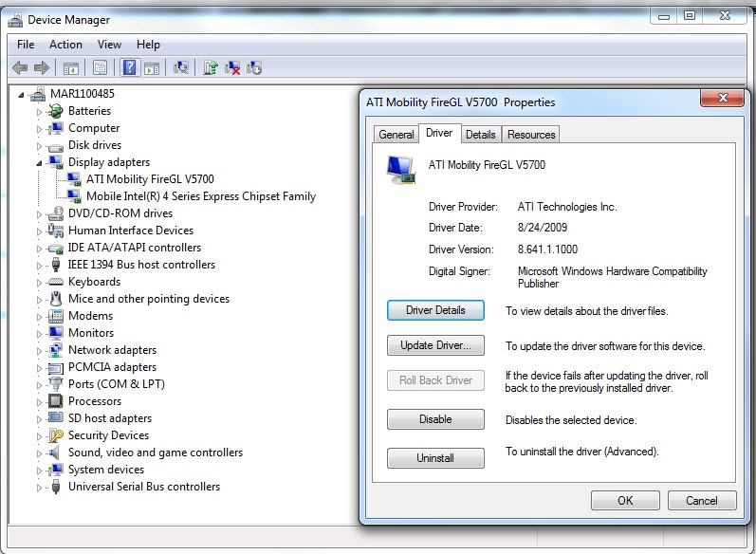Open the View menu
756x554 pixels.
tap(109, 45)
